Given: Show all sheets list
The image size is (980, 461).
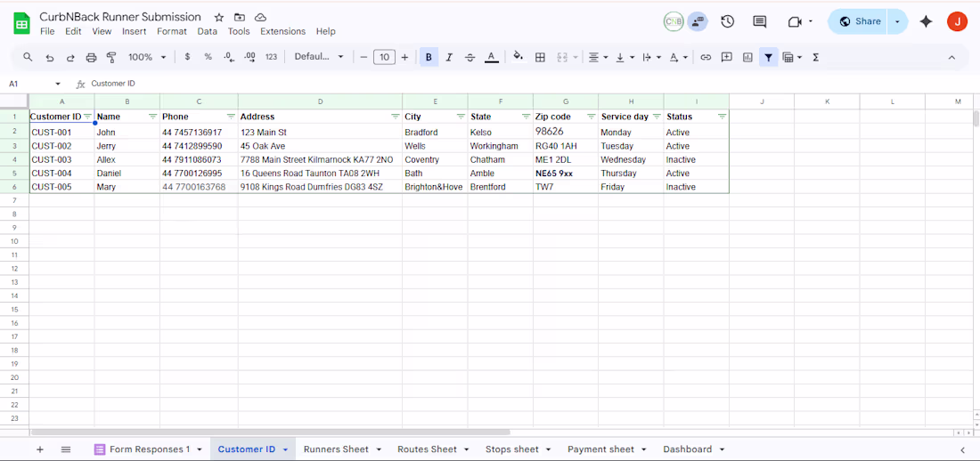Looking at the screenshot, I should click(66, 449).
